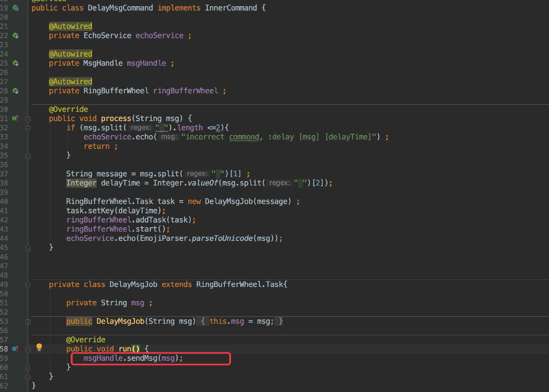
Task: Click the highlighted Integer type on line 38
Action: pyautogui.click(x=81, y=183)
